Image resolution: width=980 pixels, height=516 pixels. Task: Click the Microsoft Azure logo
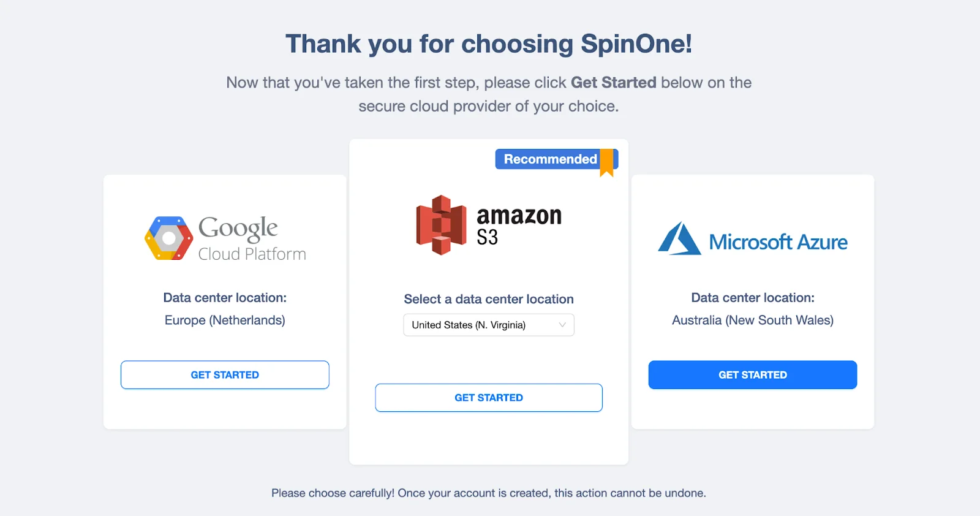click(x=753, y=241)
